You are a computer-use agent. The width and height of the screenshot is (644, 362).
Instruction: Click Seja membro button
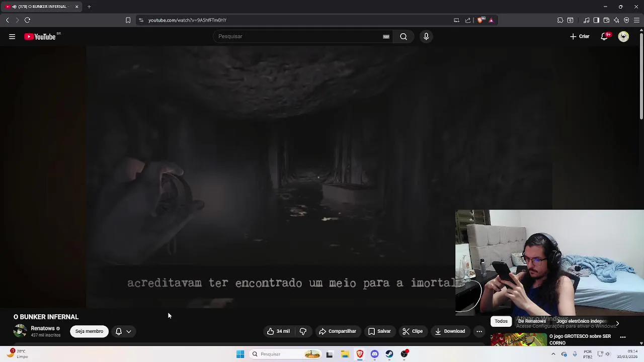[89, 331]
